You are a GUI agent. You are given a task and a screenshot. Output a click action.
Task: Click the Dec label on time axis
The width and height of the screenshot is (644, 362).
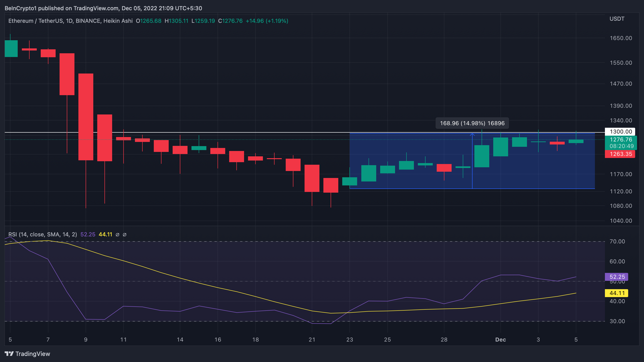point(500,339)
